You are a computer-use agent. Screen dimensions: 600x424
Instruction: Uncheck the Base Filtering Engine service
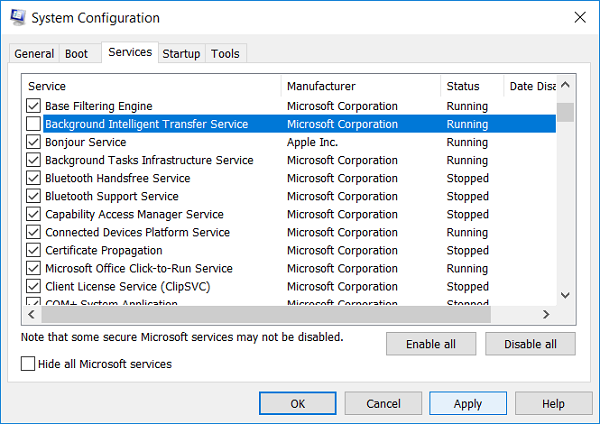34,106
